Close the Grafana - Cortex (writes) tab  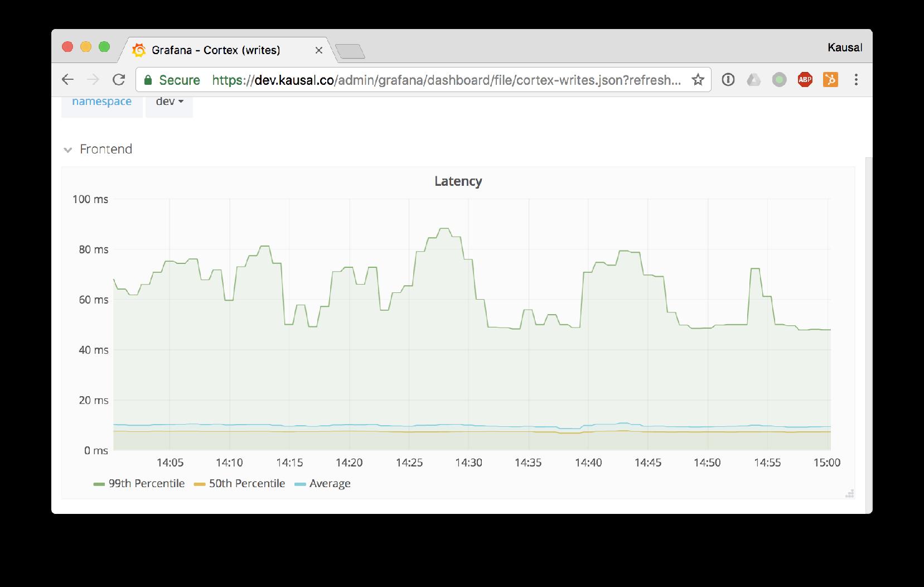click(x=319, y=50)
